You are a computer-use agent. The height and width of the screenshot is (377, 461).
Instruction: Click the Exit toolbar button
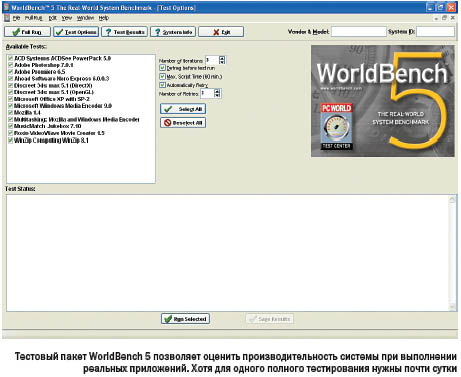pos(221,32)
